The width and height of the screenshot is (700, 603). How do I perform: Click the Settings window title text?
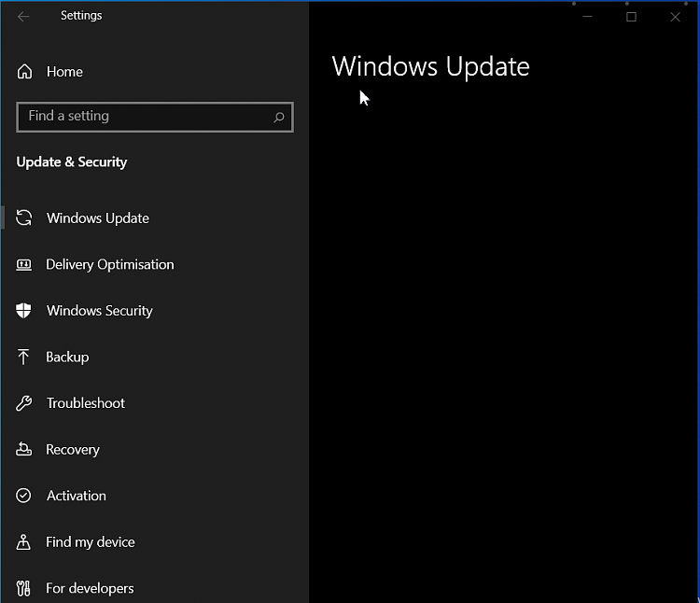[x=81, y=16]
